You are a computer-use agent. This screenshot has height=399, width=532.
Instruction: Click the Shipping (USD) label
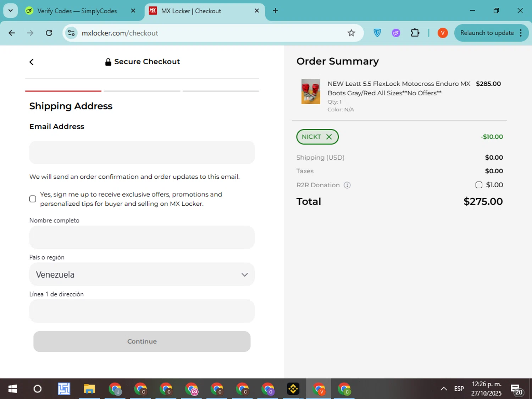(x=320, y=157)
